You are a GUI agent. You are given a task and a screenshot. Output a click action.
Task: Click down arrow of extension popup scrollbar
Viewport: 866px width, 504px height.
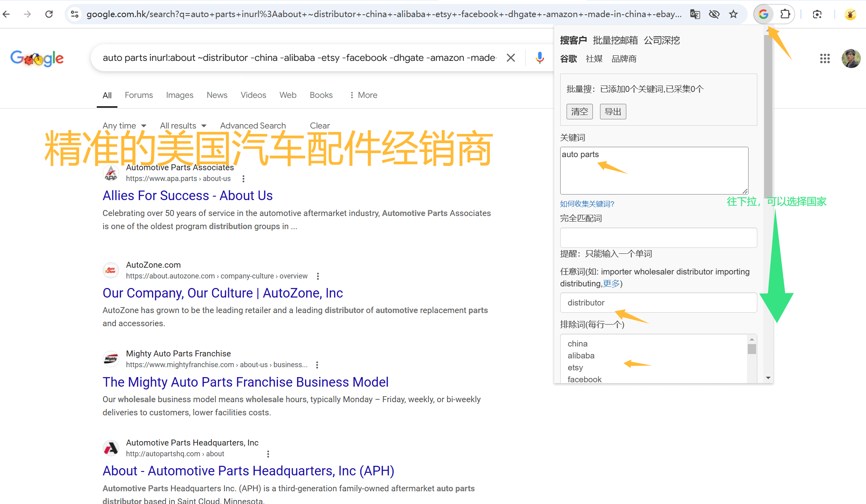click(x=768, y=378)
